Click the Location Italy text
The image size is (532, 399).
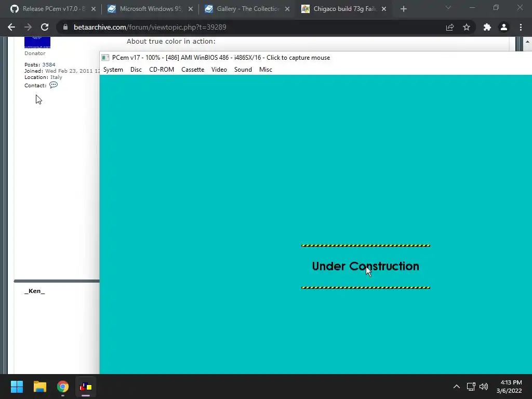click(43, 77)
